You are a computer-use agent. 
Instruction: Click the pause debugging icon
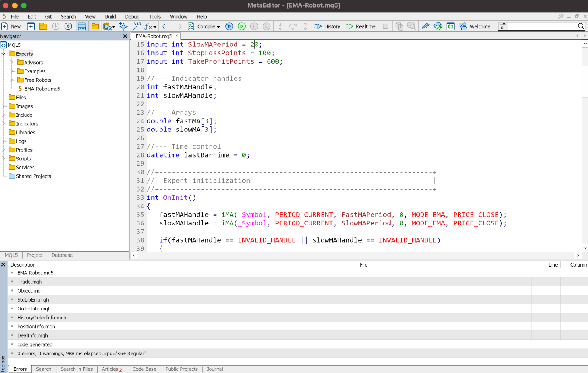(x=254, y=26)
